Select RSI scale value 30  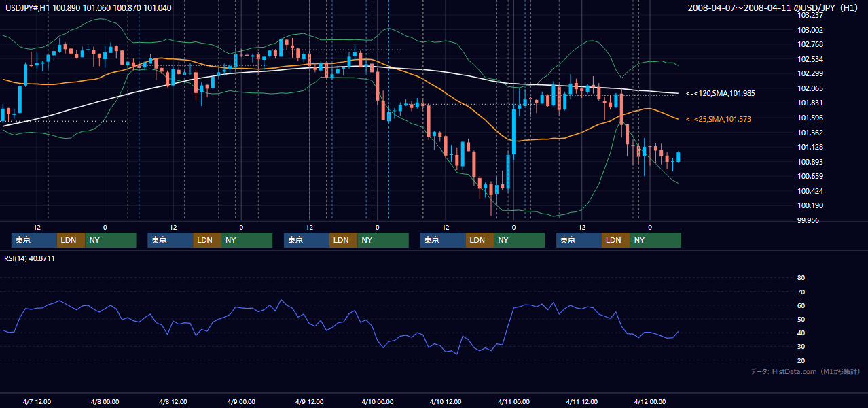pos(801,346)
